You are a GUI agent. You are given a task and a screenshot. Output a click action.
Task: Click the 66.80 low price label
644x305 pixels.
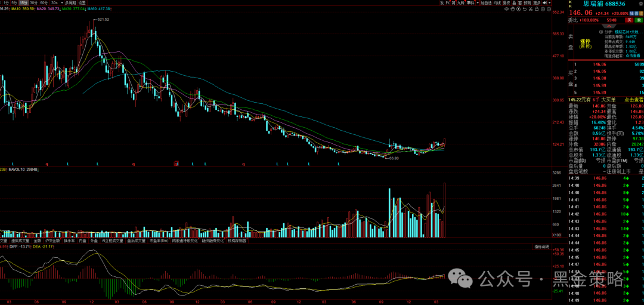tap(394, 158)
